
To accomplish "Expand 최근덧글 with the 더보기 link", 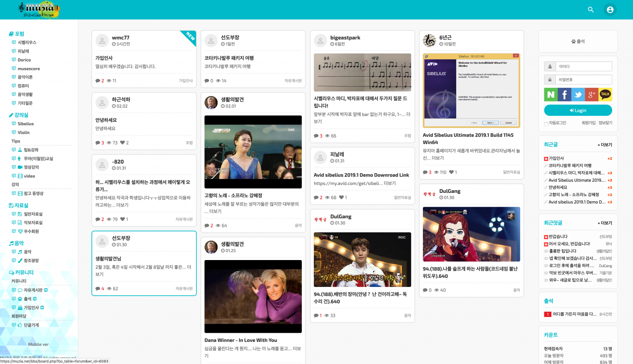I will pos(605,223).
